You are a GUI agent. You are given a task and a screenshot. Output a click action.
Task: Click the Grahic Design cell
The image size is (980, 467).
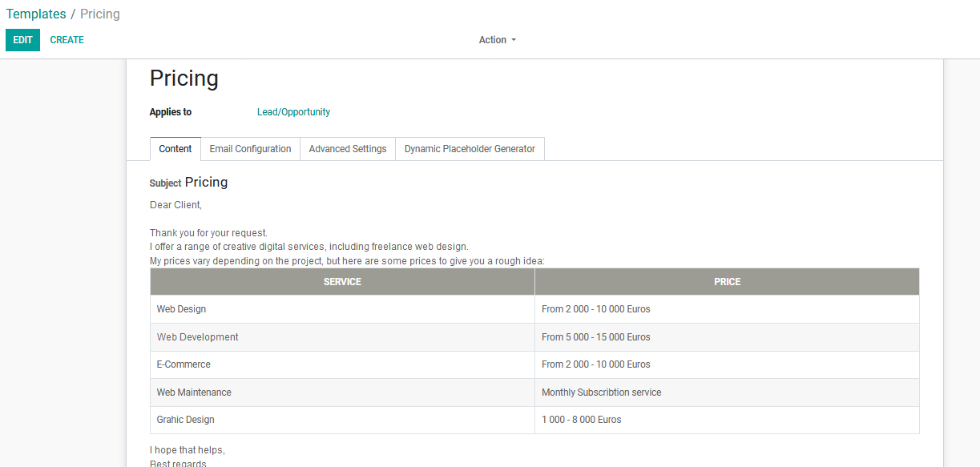point(186,420)
